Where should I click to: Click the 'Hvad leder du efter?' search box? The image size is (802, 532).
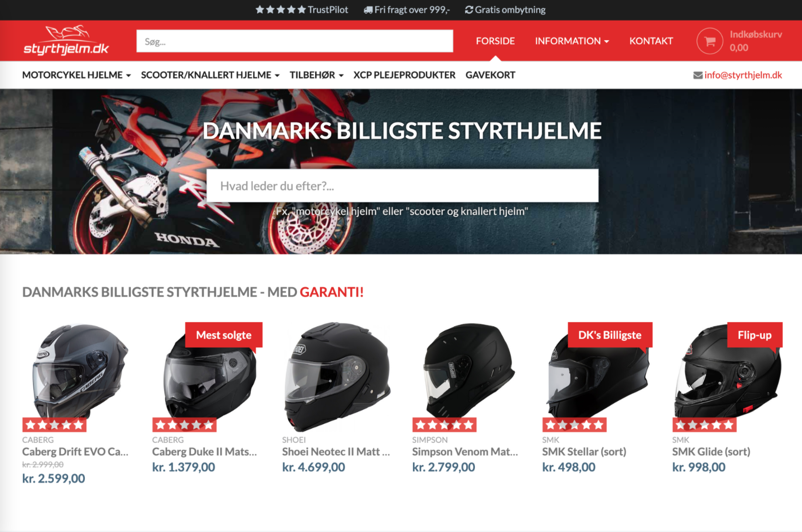(x=402, y=185)
